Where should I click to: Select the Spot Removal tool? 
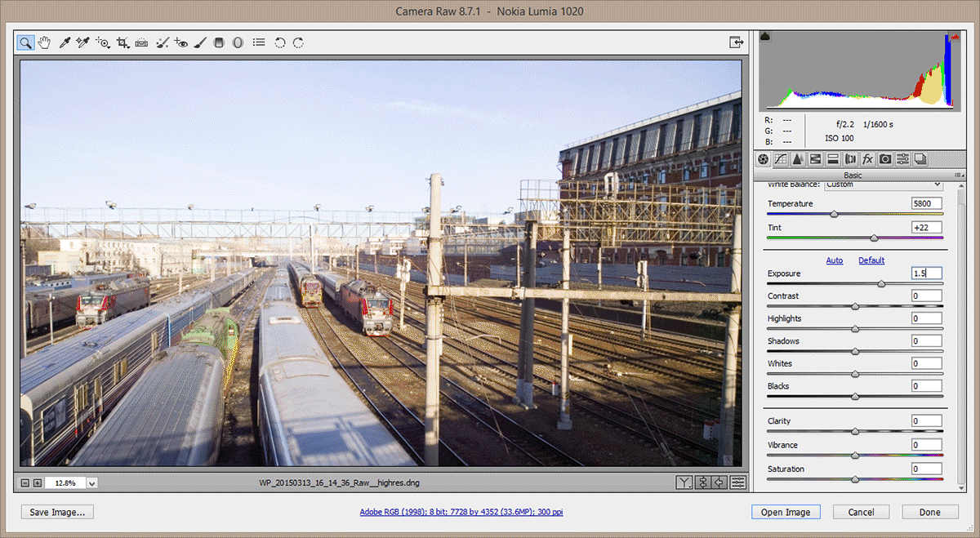pyautogui.click(x=163, y=42)
